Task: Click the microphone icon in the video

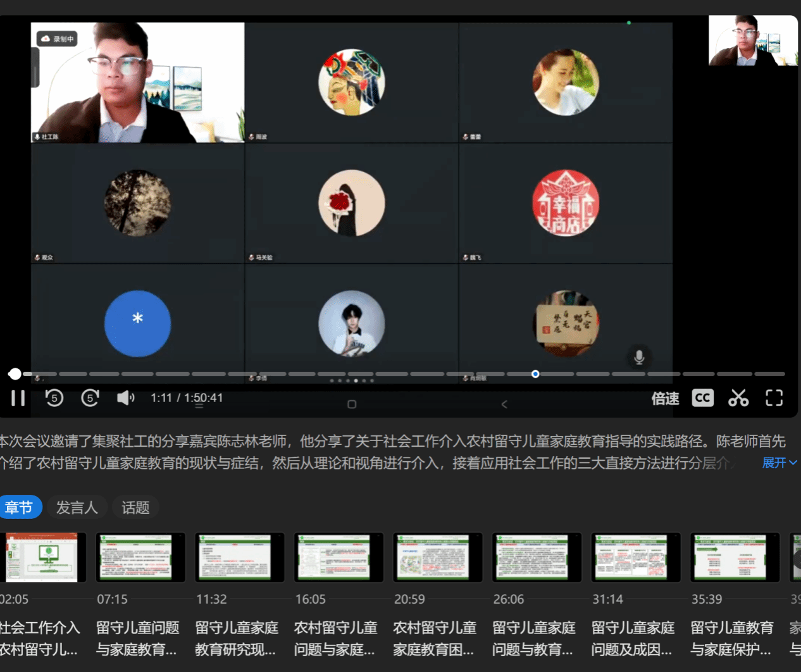Action: pyautogui.click(x=639, y=357)
